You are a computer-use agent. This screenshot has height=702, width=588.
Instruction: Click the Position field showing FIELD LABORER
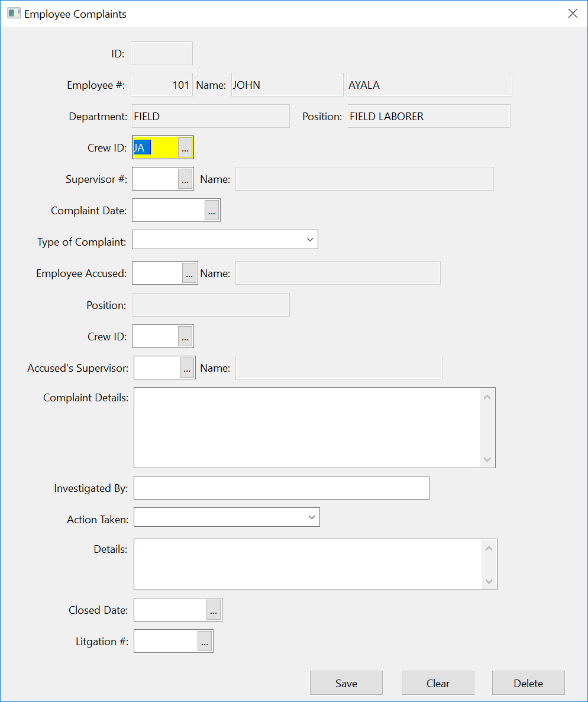point(429,116)
